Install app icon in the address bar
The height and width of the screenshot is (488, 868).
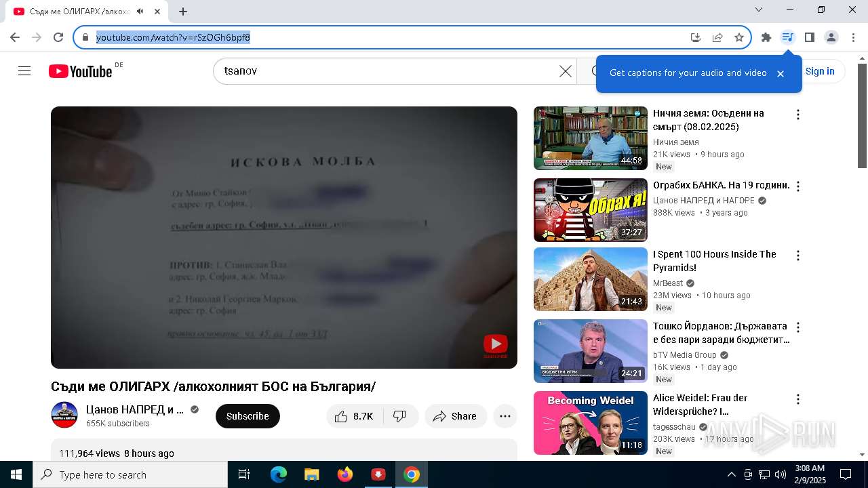pyautogui.click(x=696, y=37)
